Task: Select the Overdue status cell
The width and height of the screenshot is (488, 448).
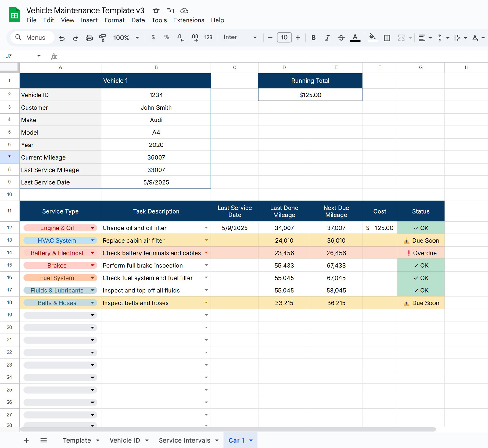Action: (x=421, y=253)
